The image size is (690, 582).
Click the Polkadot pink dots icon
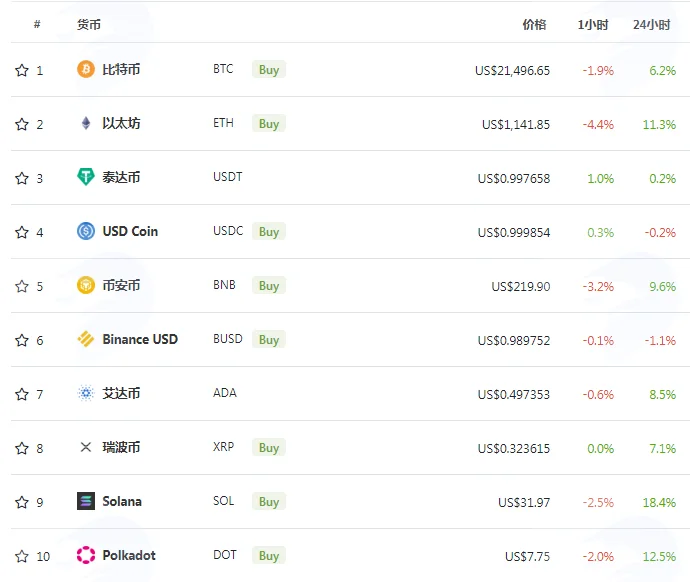pyautogui.click(x=86, y=555)
